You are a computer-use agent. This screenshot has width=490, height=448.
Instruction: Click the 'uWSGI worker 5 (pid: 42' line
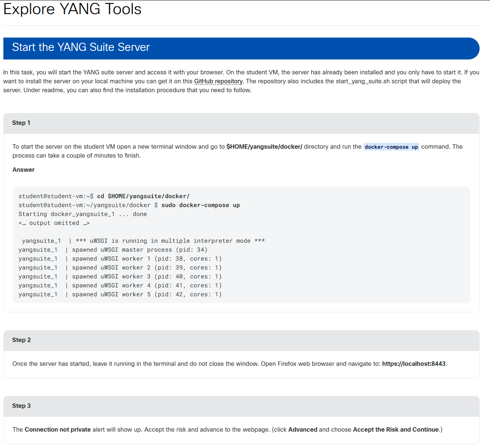tap(120, 294)
